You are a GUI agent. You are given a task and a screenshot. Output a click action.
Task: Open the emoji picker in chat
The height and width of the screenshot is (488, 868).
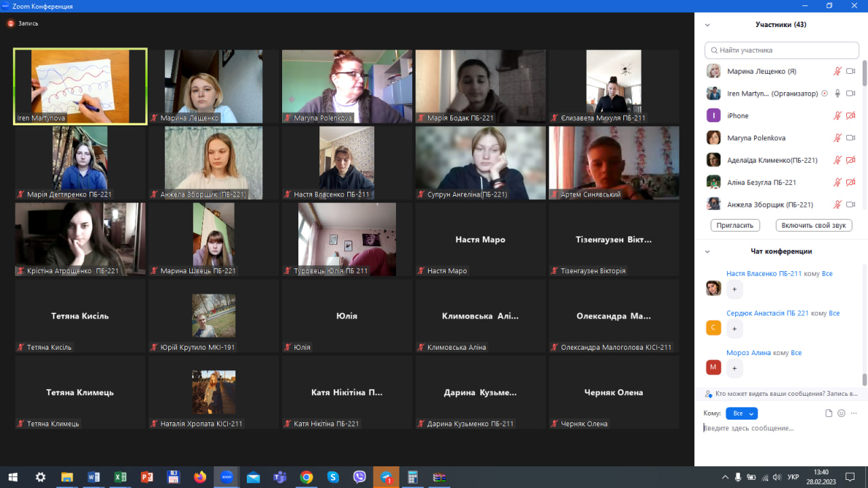[842, 413]
